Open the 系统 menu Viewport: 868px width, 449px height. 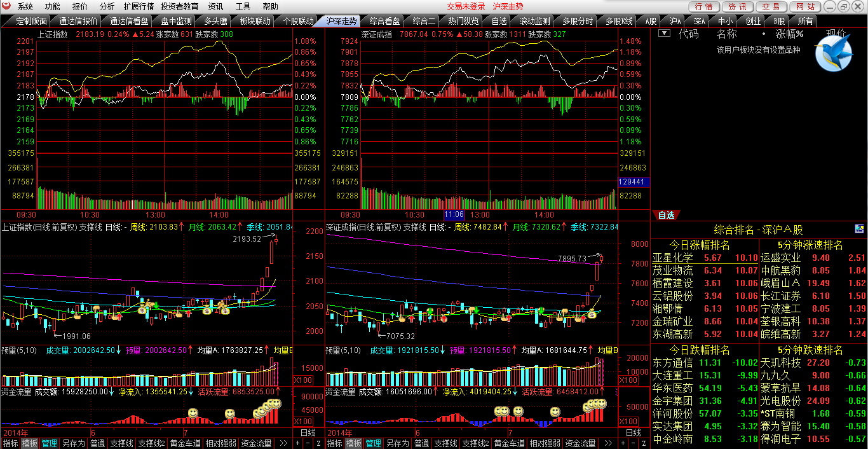[25, 6]
